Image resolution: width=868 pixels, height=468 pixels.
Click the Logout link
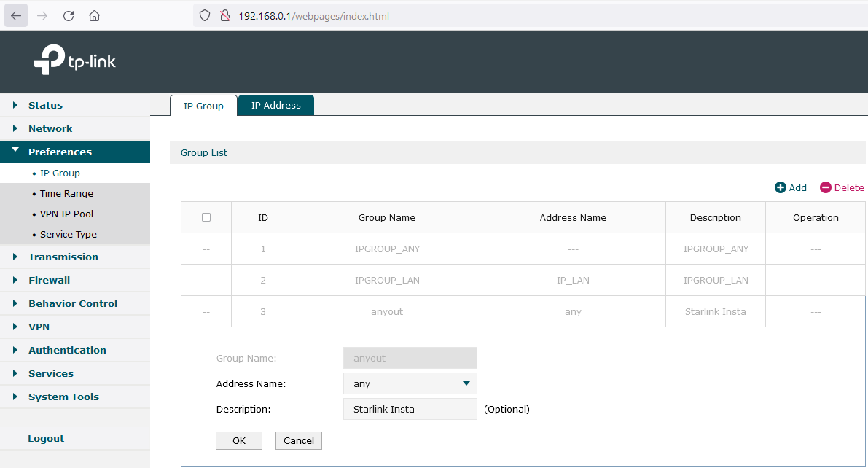coord(46,438)
